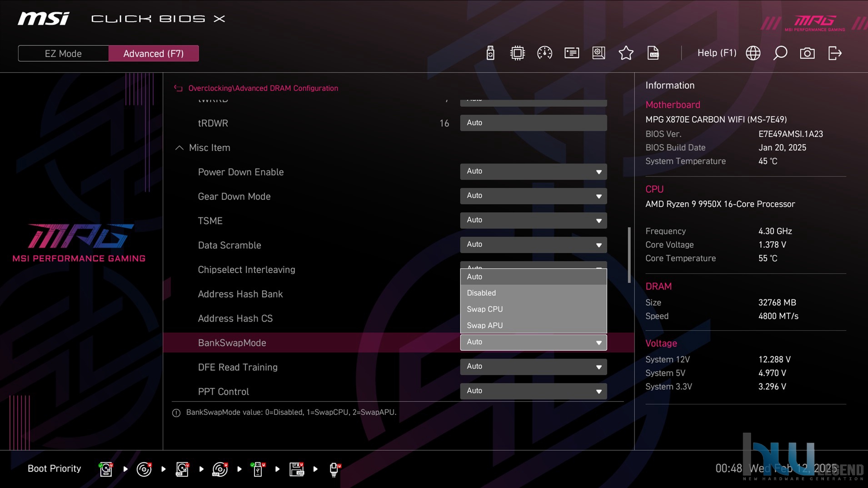This screenshot has height=488, width=868.
Task: Click the BIOS version E7E49AMSI.1A23 value
Action: (x=790, y=134)
